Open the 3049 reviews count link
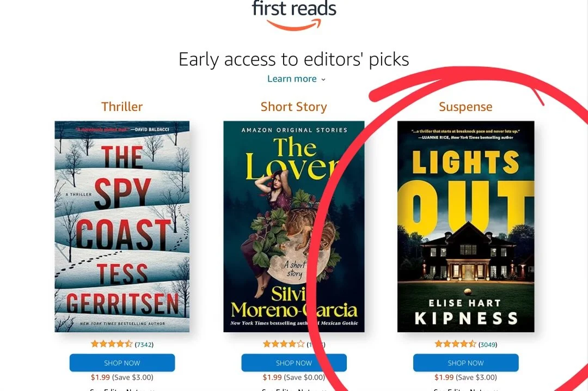 [x=487, y=345]
